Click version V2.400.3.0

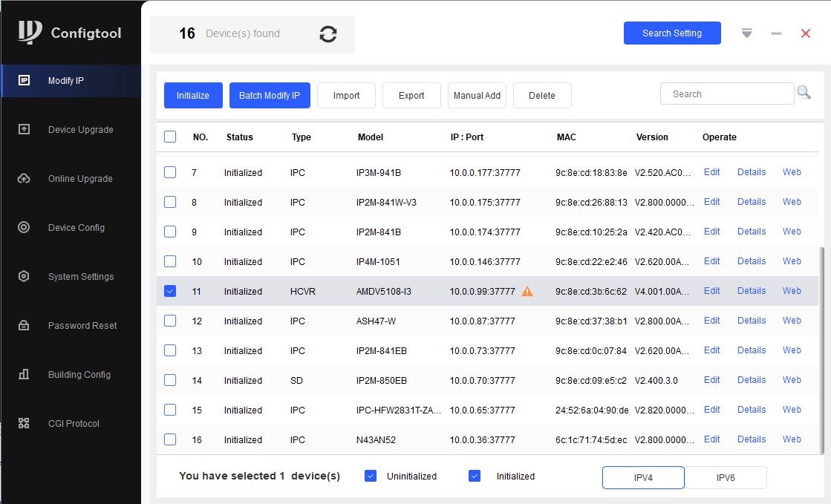[x=656, y=381]
